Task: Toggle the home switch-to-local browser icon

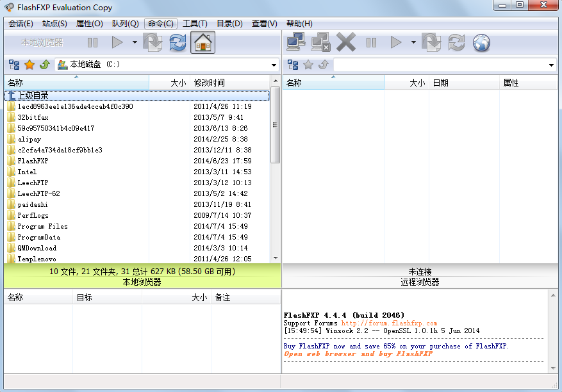Action: point(203,42)
